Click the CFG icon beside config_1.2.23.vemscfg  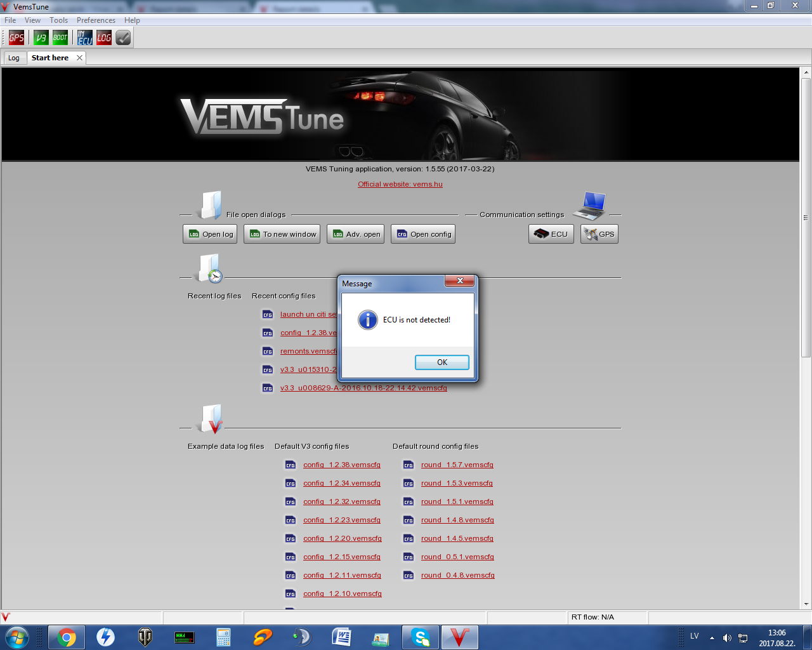coord(291,520)
